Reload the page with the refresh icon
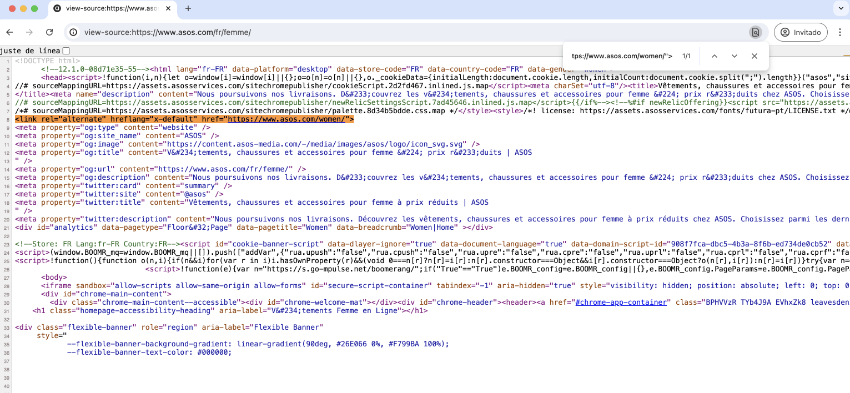The image size is (850, 393). tap(49, 33)
